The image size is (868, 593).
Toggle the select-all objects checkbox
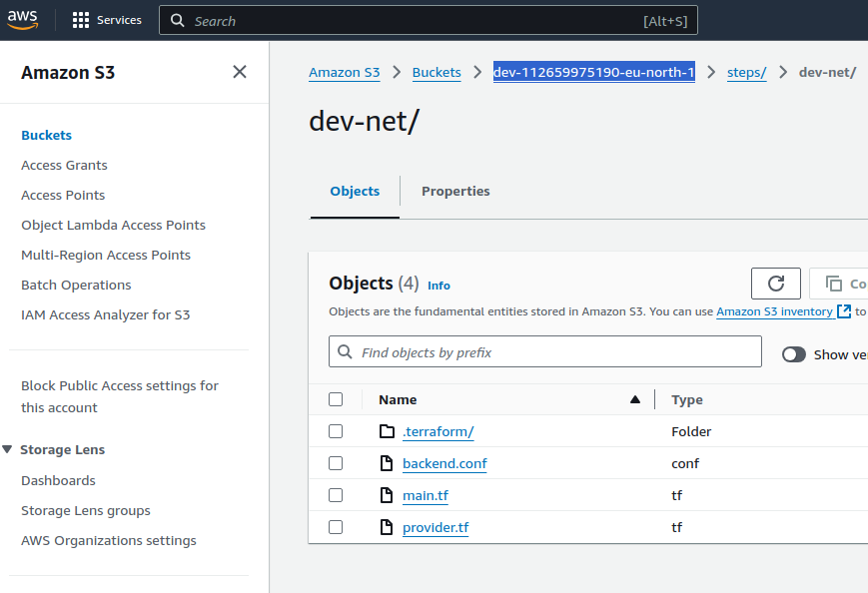(336, 399)
